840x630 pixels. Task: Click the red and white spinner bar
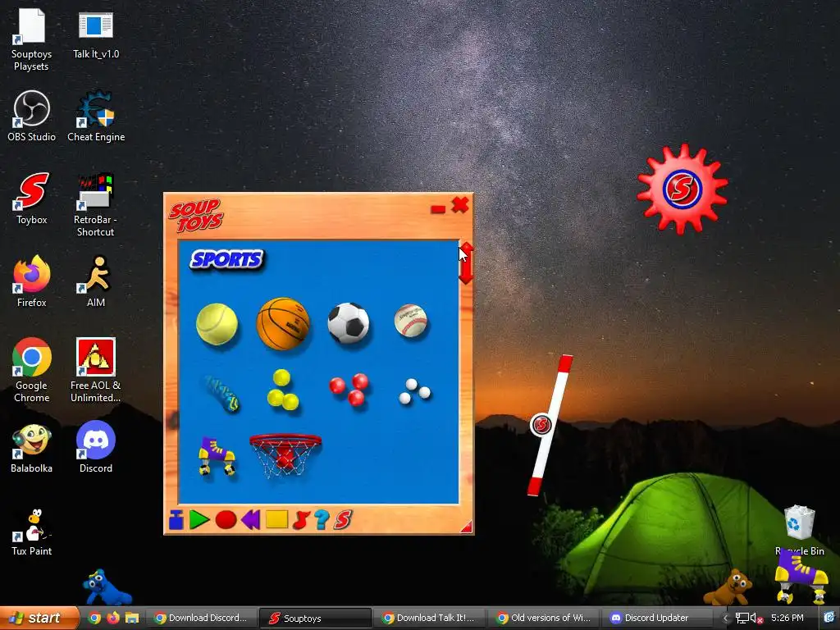coord(549,426)
